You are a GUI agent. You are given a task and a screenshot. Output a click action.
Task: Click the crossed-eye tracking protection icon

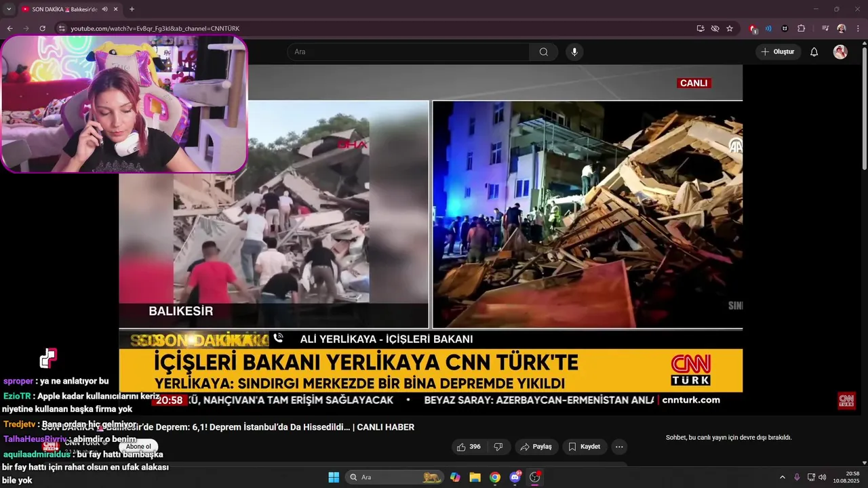[715, 28]
